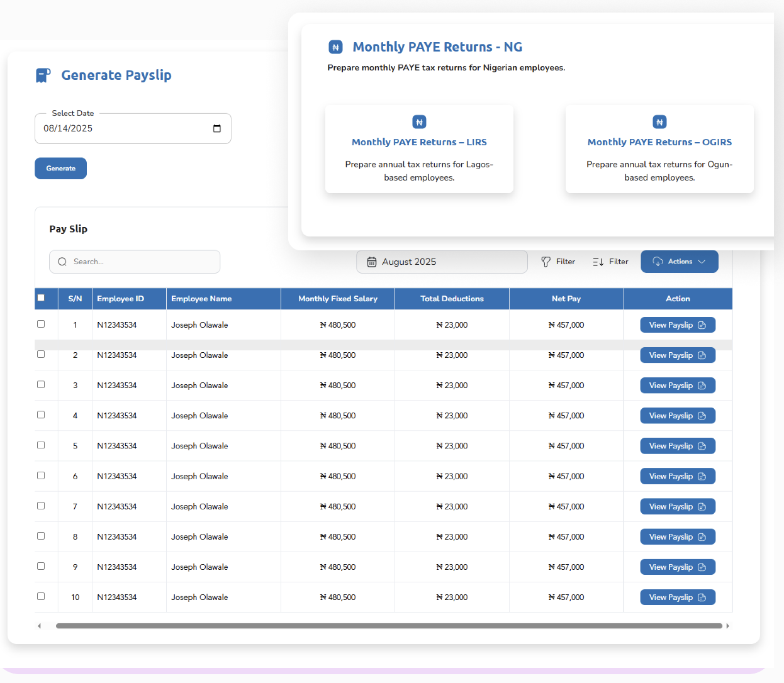This screenshot has width=784, height=683.
Task: Open the Select Date calendar picker
Action: [216, 128]
